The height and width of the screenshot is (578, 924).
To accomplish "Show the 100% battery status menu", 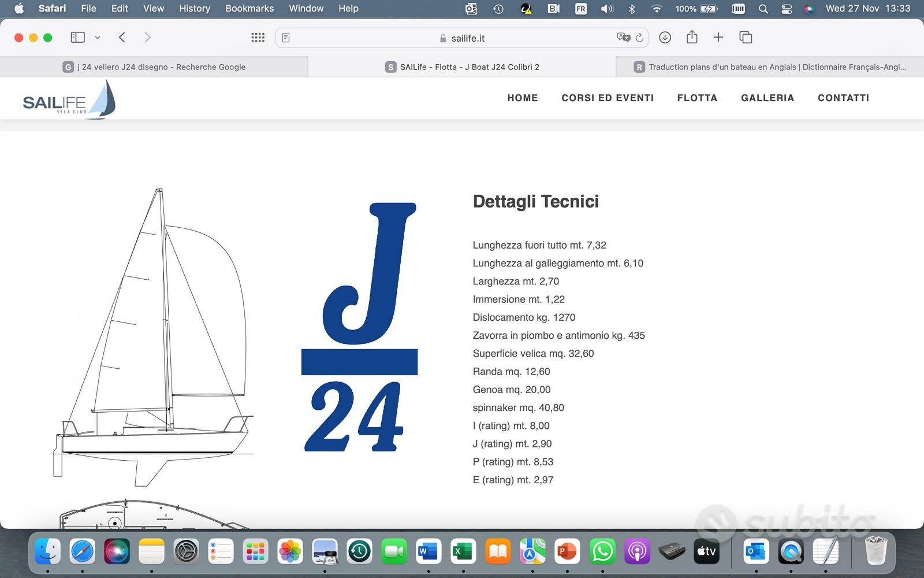I will [x=696, y=9].
